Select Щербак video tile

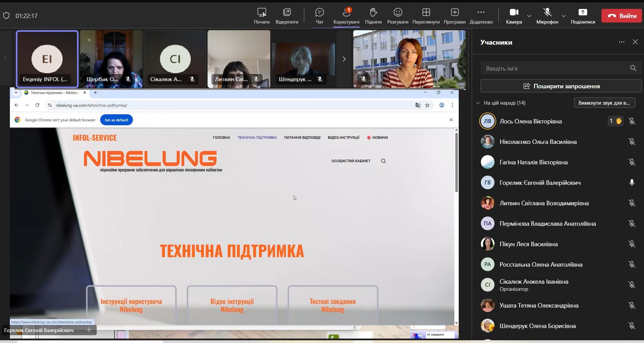tap(111, 59)
